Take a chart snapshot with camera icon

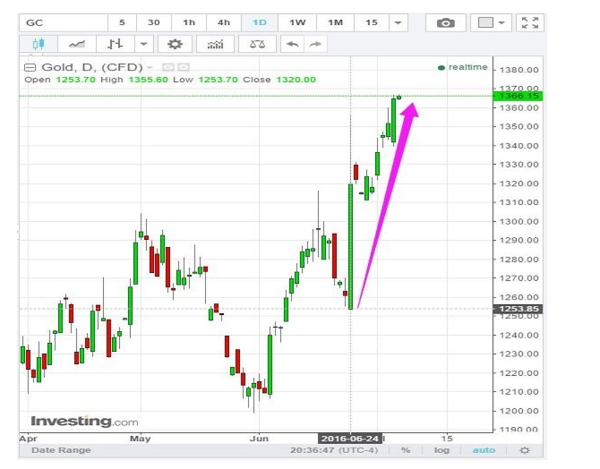pos(445,23)
